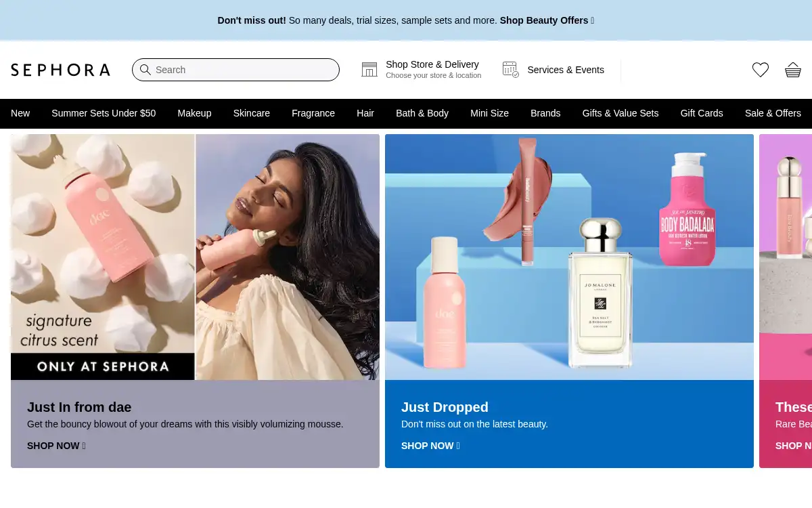
Task: Open the Bath & Body menu
Action: 422,113
